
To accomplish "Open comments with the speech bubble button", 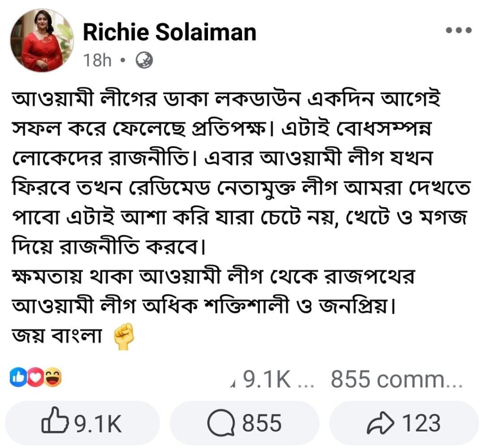I will pos(244,423).
